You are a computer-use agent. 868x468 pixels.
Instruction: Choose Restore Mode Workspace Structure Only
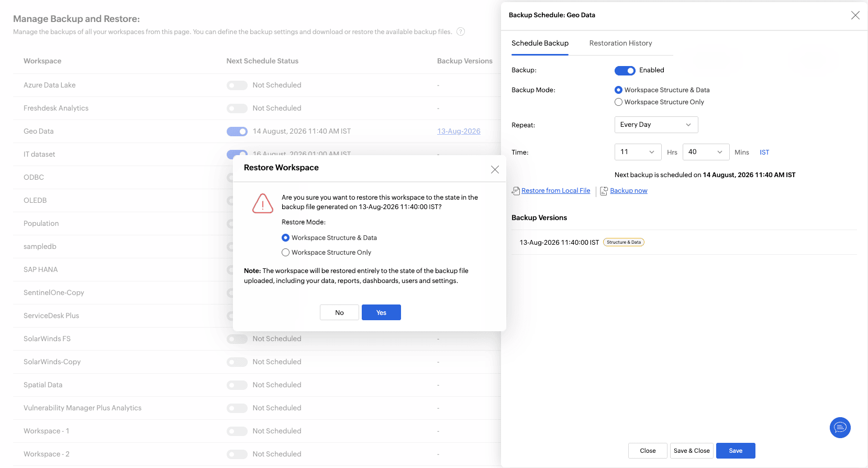point(285,253)
